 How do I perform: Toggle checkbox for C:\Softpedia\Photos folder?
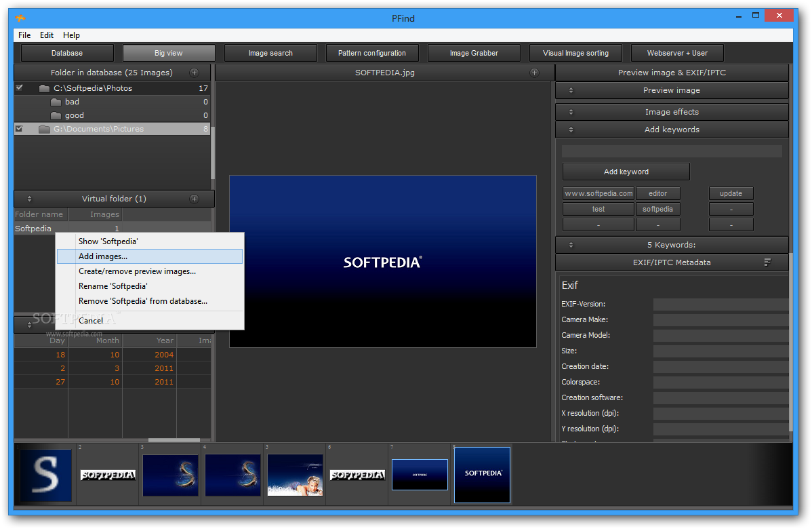(19, 87)
